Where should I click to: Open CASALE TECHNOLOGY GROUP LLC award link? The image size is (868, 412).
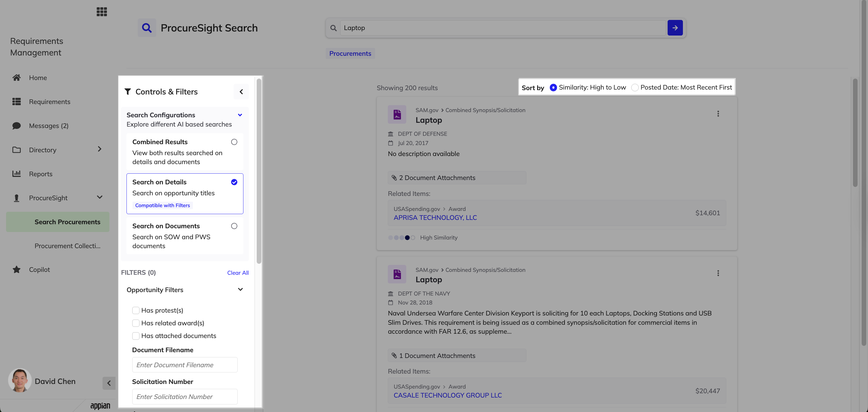tap(448, 396)
